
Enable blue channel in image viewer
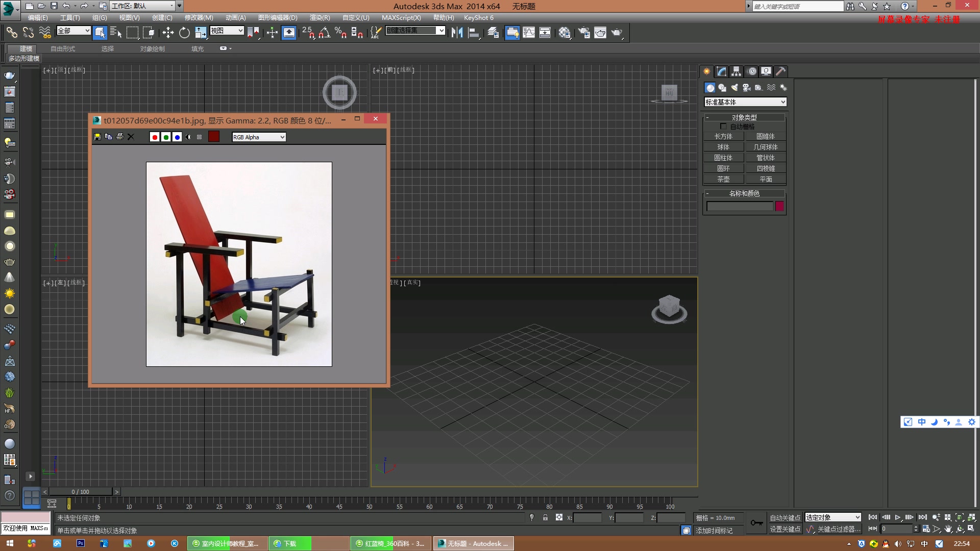pos(177,137)
